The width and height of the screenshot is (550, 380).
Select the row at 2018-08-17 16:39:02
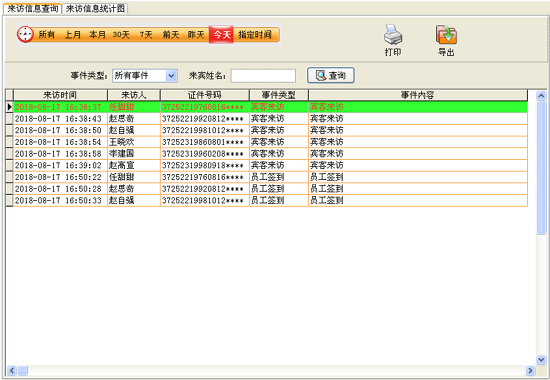coord(270,165)
